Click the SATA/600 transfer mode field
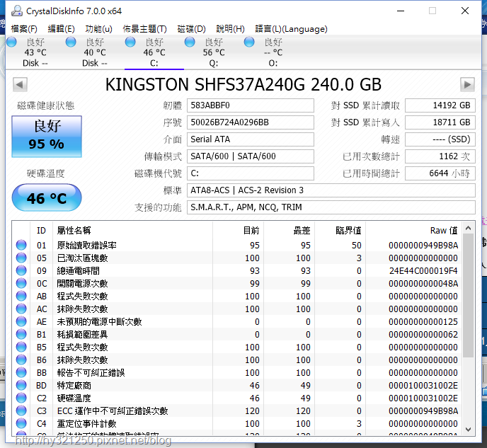 251,156
